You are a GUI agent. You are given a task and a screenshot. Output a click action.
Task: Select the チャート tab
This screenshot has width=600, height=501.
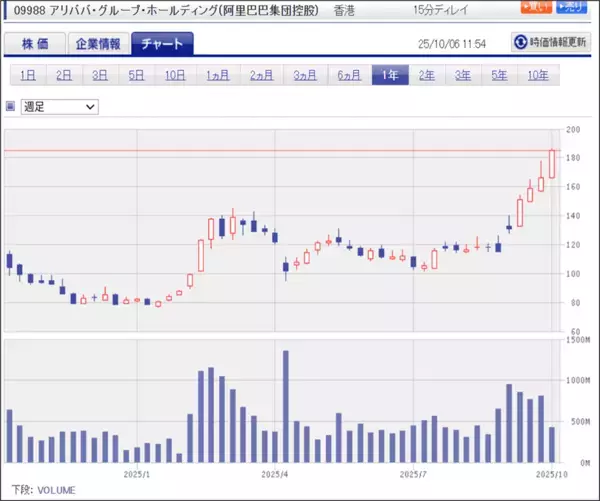162,44
